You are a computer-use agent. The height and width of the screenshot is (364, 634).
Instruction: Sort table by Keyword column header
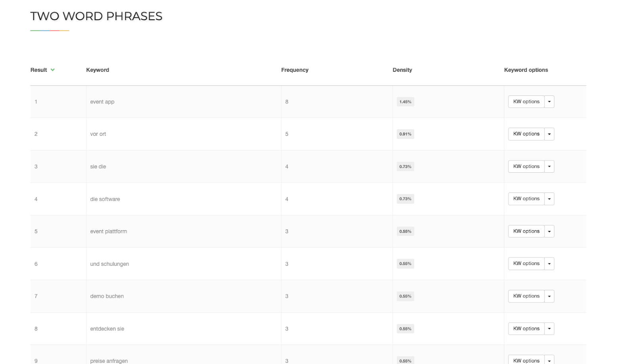pyautogui.click(x=97, y=70)
